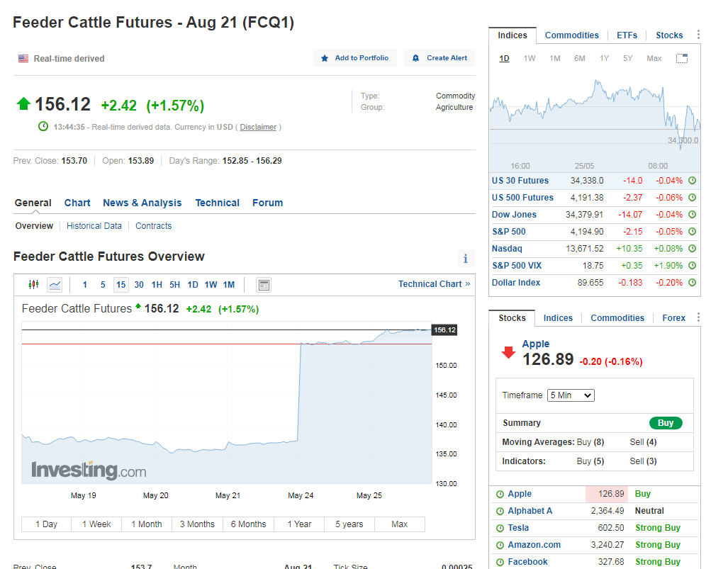Click the clock icon next to Amazon.com
Screen dimensions: 728x569
tap(500, 546)
